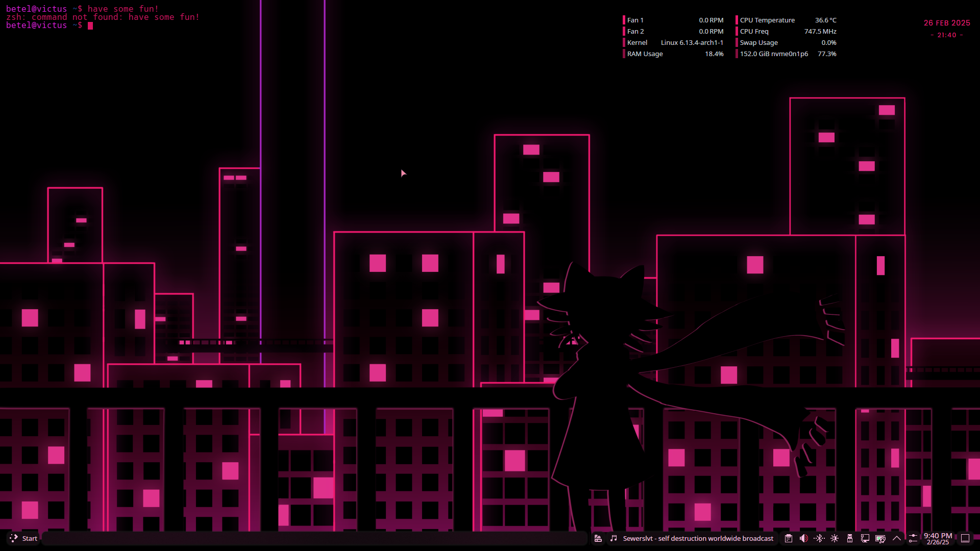Click the RAM Usage 18.4% row
980x551 pixels.
click(x=673, y=54)
